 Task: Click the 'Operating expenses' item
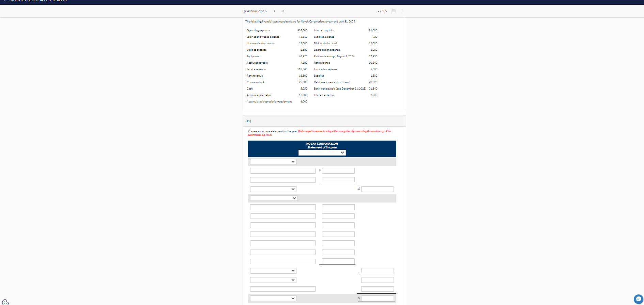[259, 31]
